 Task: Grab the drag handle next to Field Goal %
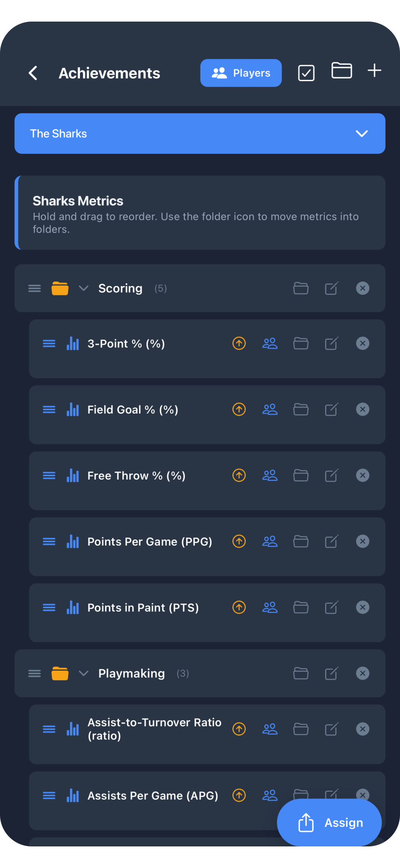[49, 409]
